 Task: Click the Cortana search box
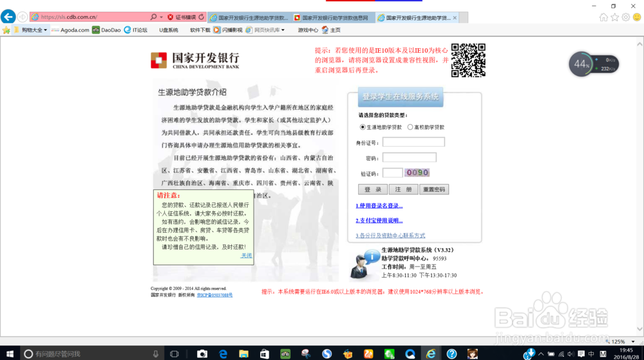(x=91, y=354)
